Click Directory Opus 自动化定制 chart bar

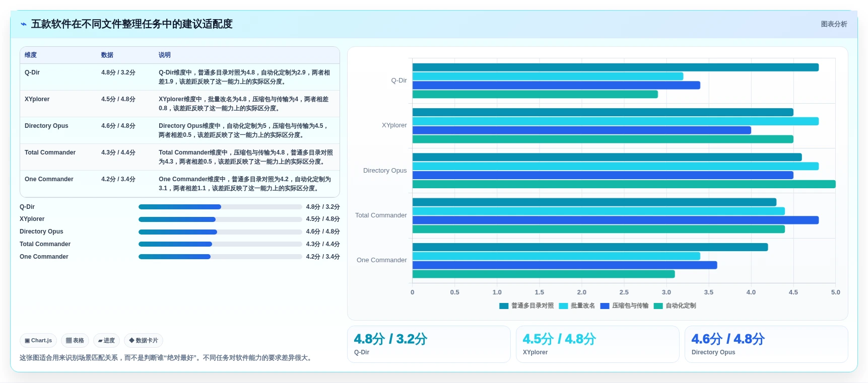(624, 184)
